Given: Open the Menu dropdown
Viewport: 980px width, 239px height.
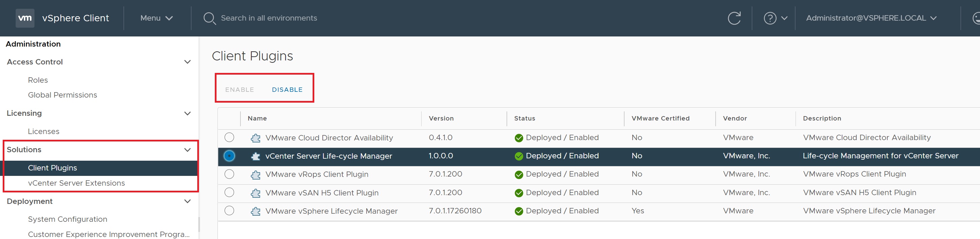Looking at the screenshot, I should pyautogui.click(x=156, y=18).
